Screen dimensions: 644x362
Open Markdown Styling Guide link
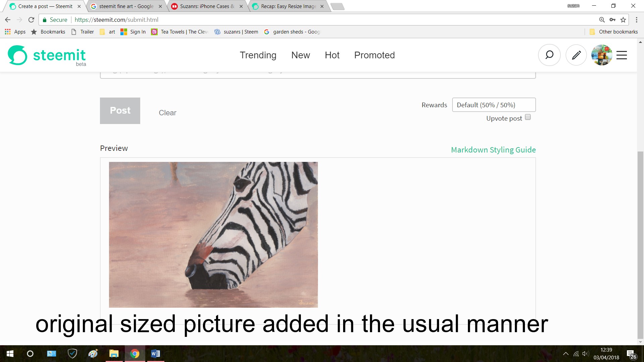[493, 150]
